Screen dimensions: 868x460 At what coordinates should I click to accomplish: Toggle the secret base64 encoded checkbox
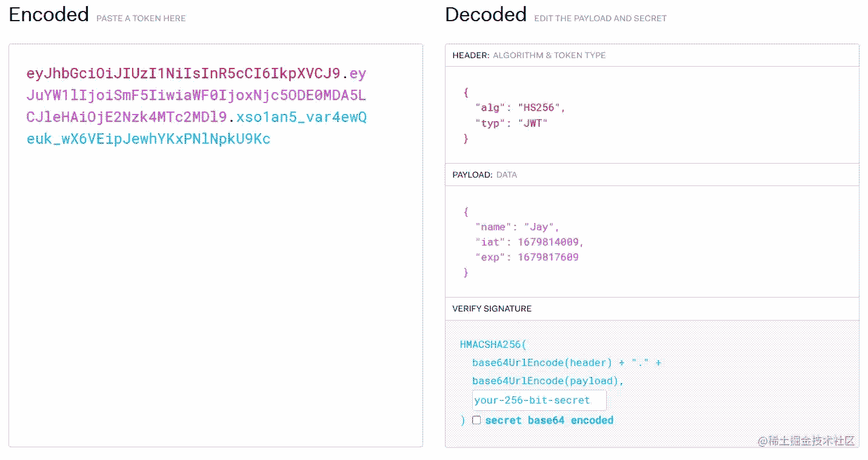(476, 420)
